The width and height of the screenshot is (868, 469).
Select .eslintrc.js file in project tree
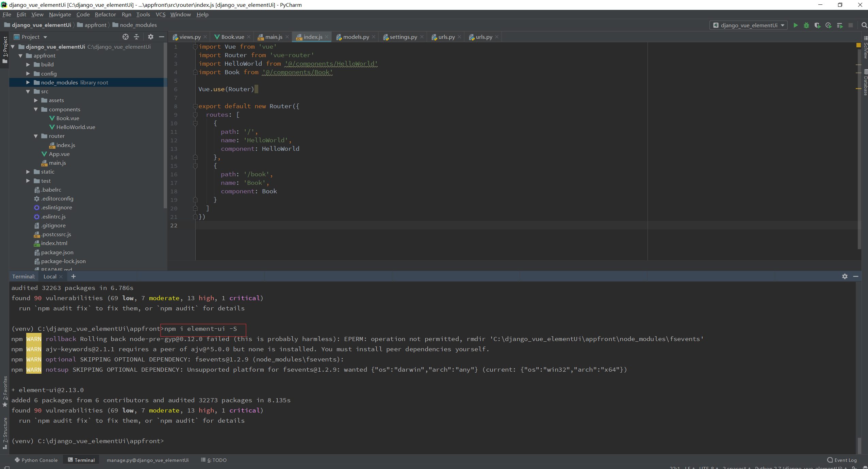(x=53, y=216)
